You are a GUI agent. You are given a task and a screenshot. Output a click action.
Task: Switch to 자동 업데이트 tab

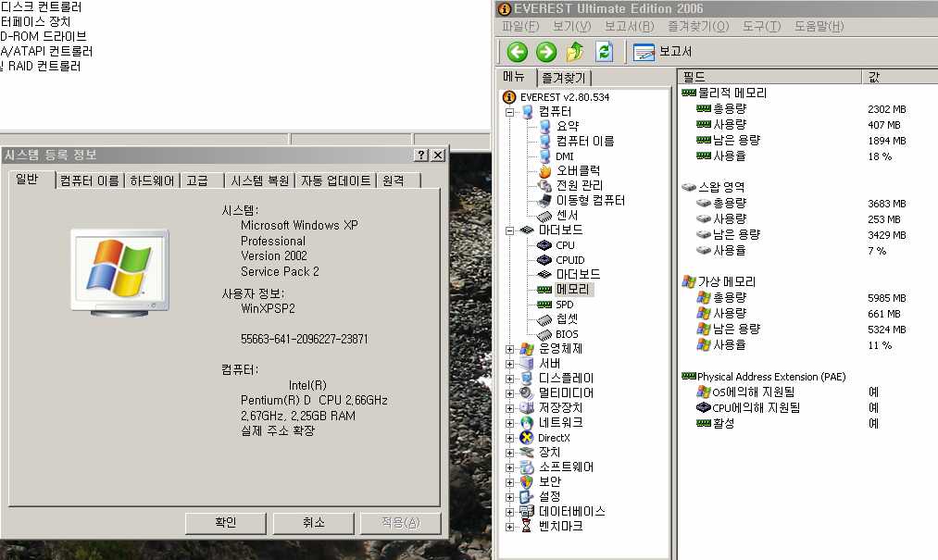tap(335, 180)
